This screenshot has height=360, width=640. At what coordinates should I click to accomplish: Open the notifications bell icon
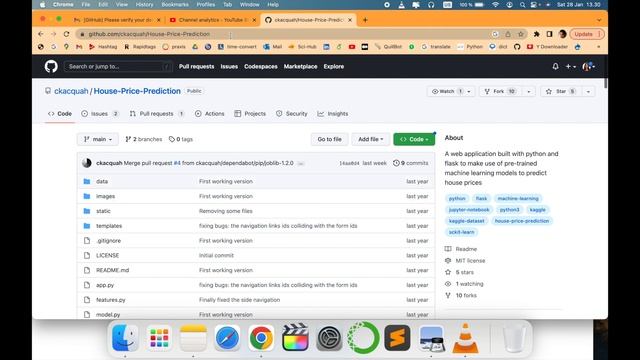click(x=556, y=66)
